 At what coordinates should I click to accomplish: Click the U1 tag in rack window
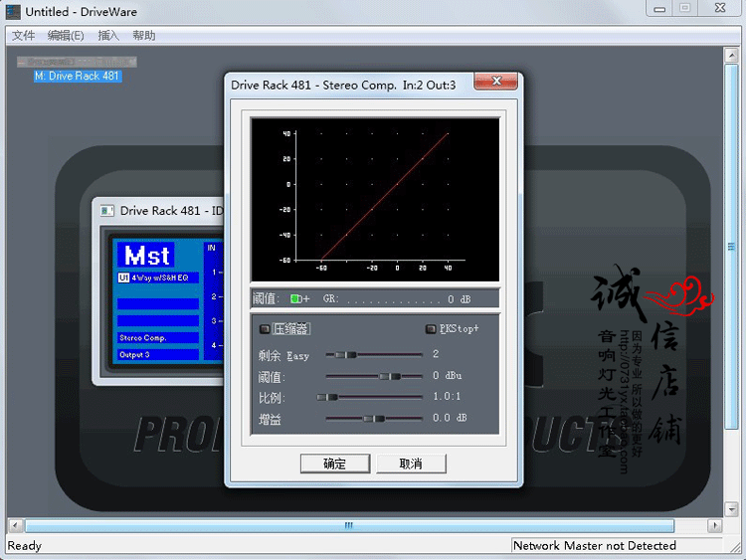pos(123,278)
